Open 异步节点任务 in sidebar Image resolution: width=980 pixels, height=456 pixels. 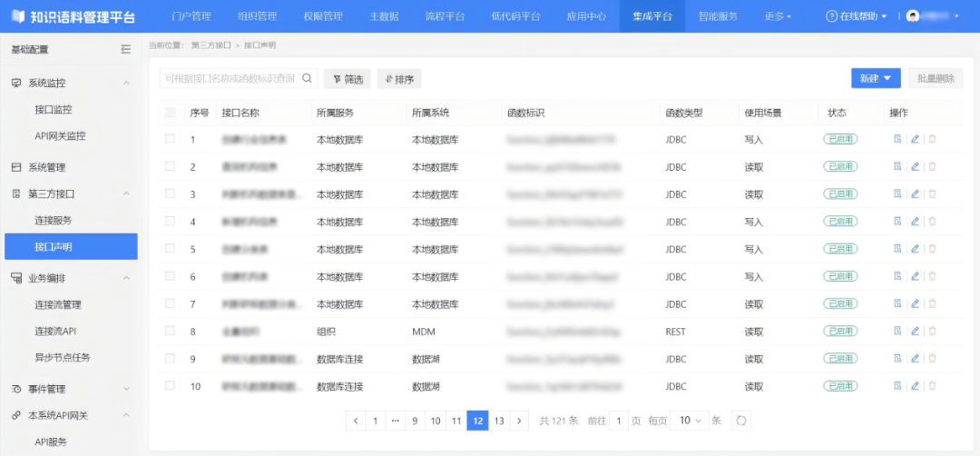click(63, 357)
